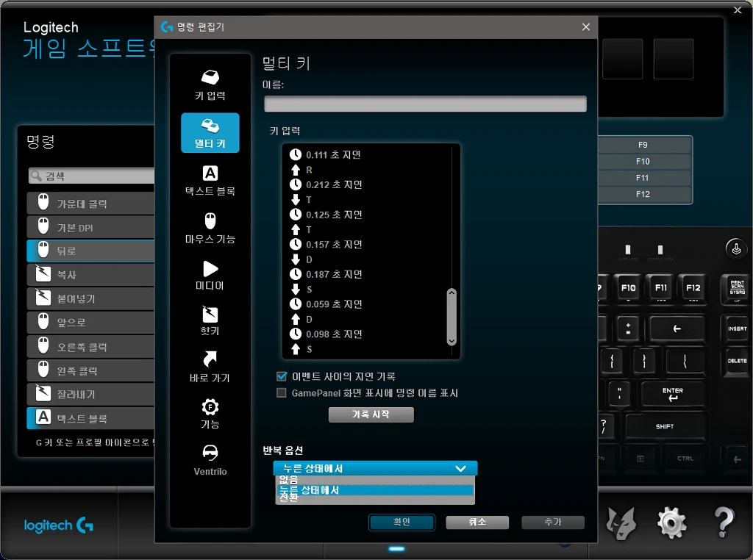Click the 기록 시작 button
The height and width of the screenshot is (560, 753).
coord(371,414)
